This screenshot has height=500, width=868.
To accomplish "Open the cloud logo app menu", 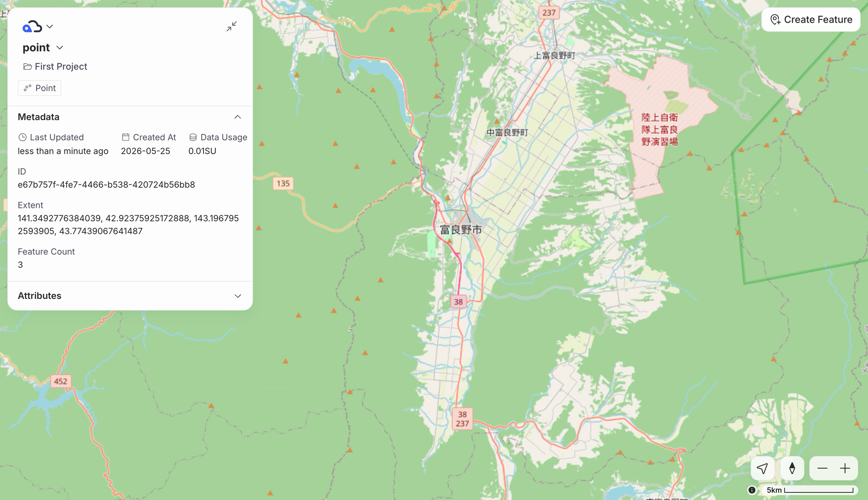I will 32,26.
